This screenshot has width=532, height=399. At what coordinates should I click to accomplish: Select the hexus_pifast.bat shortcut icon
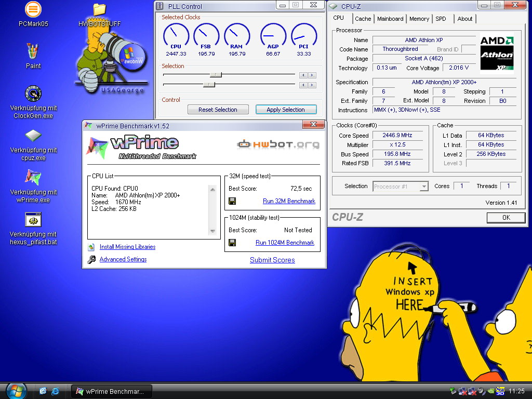33,220
